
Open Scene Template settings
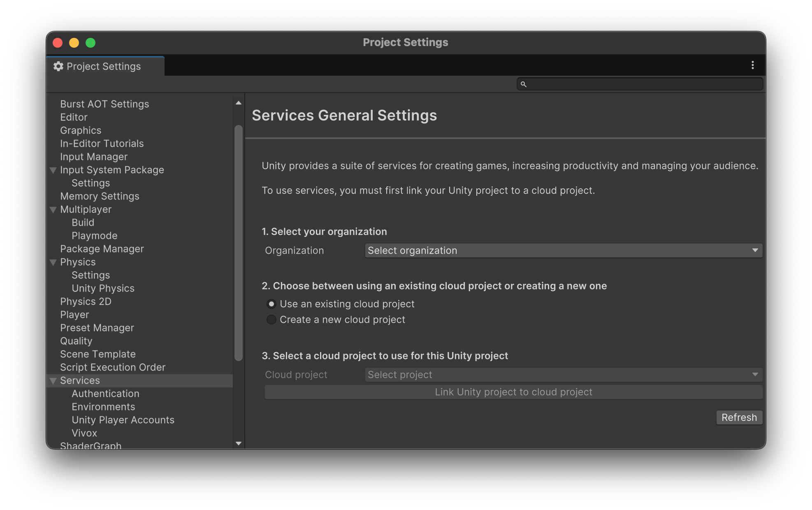coord(98,354)
